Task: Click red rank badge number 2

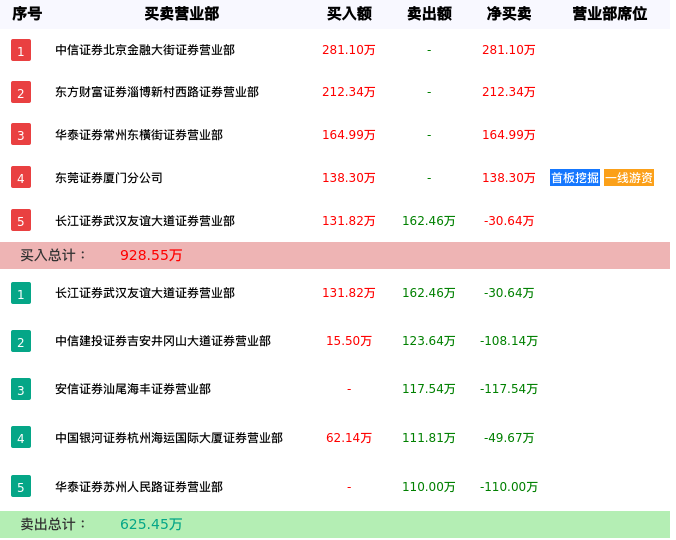Action: pyautogui.click(x=21, y=92)
